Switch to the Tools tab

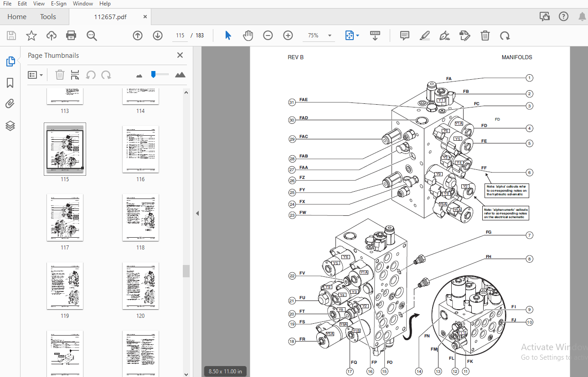point(48,17)
